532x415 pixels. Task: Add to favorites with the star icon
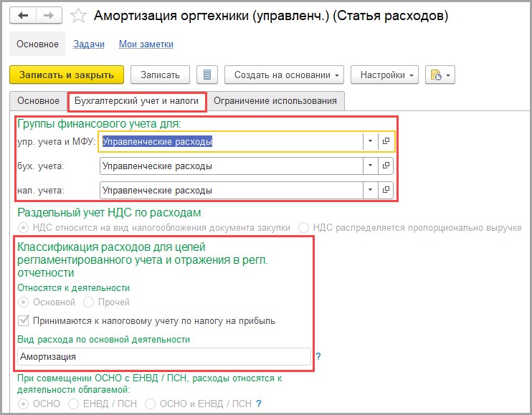coord(78,16)
